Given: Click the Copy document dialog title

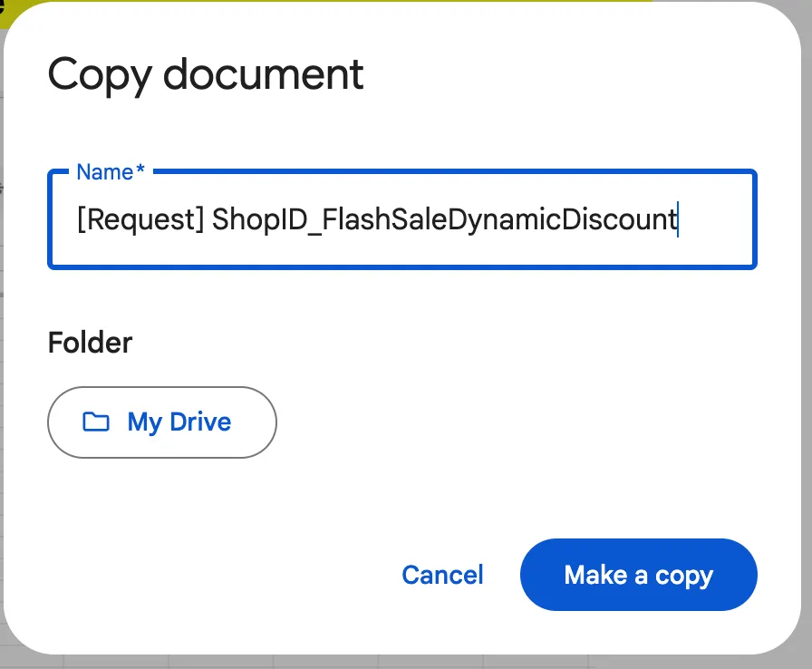Looking at the screenshot, I should tap(206, 75).
